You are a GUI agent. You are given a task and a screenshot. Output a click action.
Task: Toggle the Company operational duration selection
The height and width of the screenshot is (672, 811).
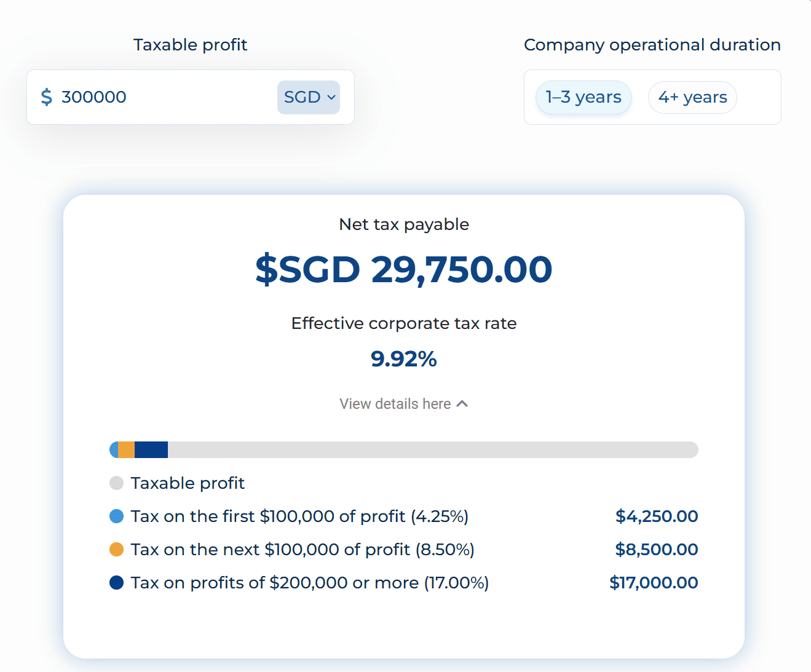click(692, 97)
